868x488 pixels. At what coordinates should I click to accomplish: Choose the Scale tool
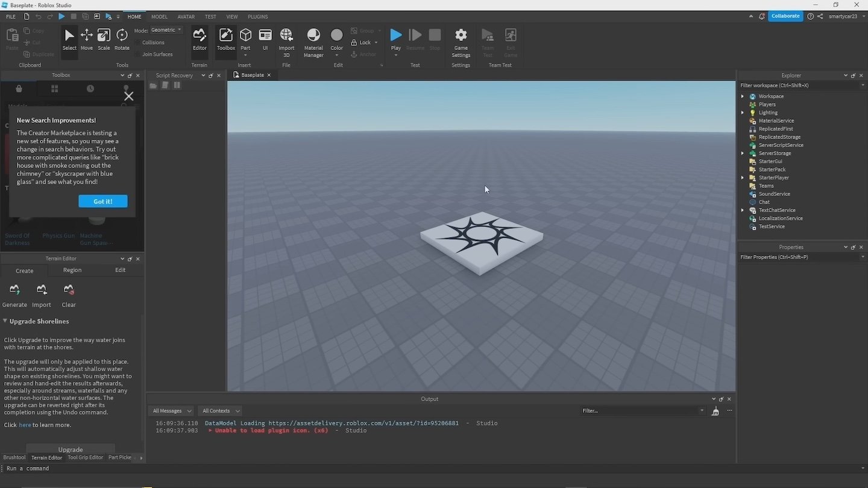(x=104, y=40)
